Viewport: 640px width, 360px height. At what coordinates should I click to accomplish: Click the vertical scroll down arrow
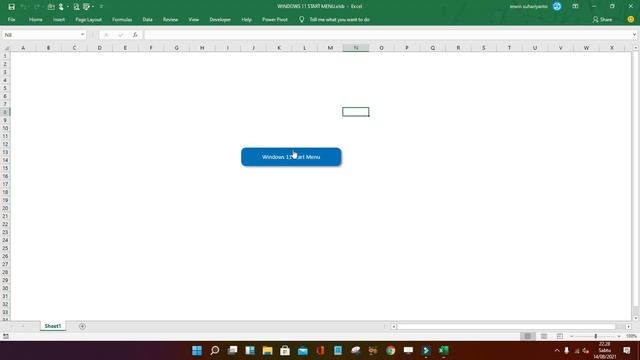pos(636,318)
